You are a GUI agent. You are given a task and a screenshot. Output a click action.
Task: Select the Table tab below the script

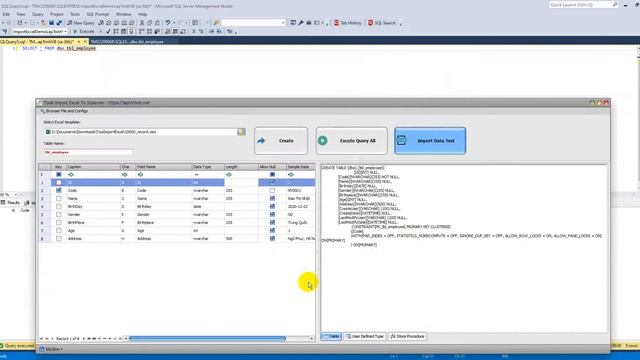[x=331, y=336]
